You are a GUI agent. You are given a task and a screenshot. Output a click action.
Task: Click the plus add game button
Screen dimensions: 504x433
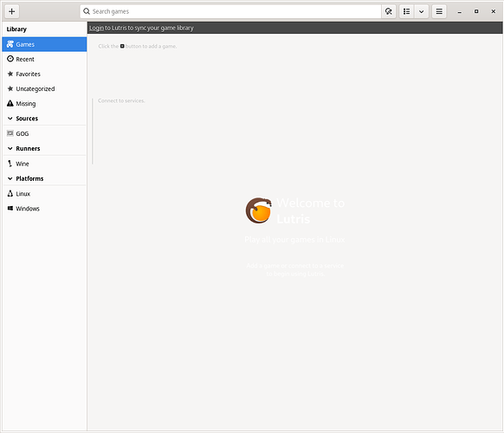click(12, 11)
